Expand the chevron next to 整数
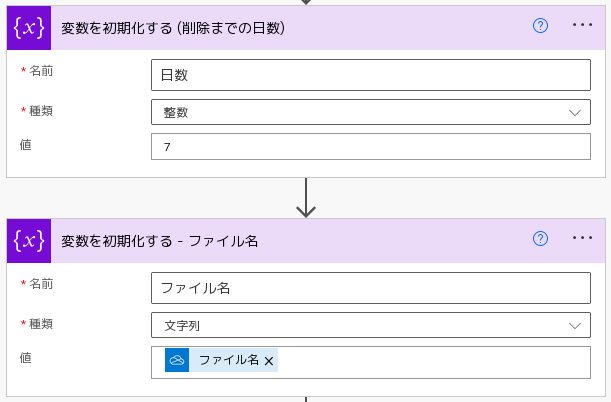Screen dimensions: 611x402 click(x=575, y=113)
